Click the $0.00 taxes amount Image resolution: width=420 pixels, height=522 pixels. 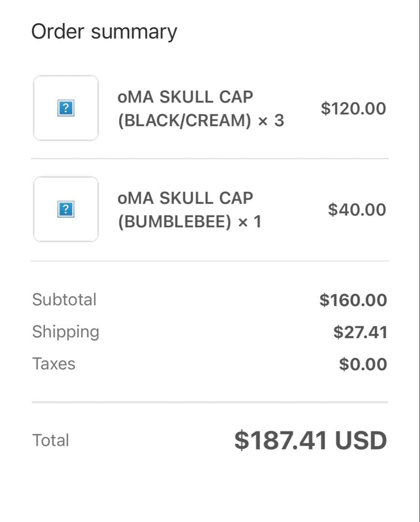tap(363, 364)
